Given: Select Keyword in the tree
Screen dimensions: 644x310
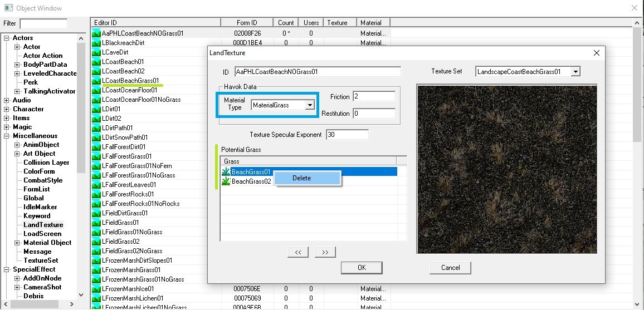Looking at the screenshot, I should [37, 216].
